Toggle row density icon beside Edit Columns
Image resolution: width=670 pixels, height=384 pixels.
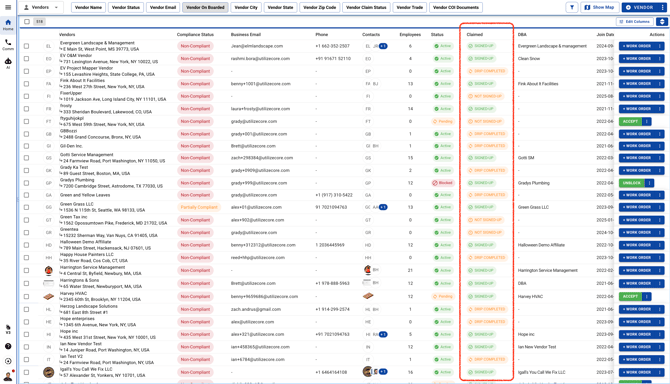[662, 21]
